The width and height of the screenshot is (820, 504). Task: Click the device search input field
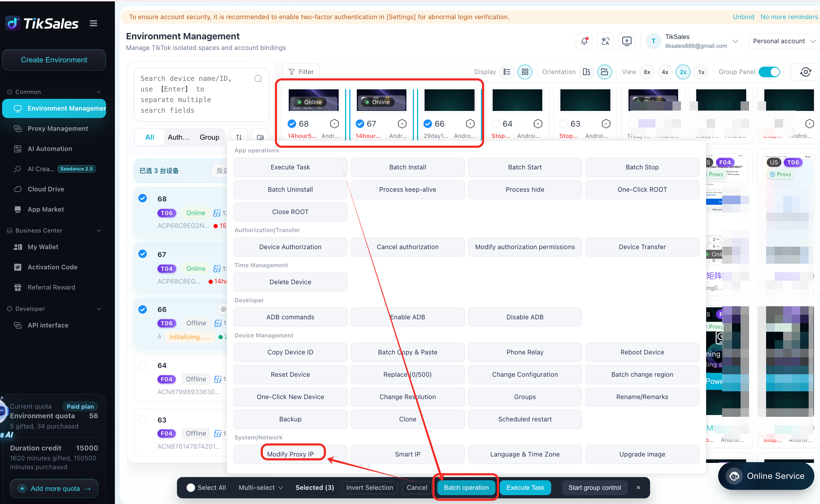pos(201,95)
